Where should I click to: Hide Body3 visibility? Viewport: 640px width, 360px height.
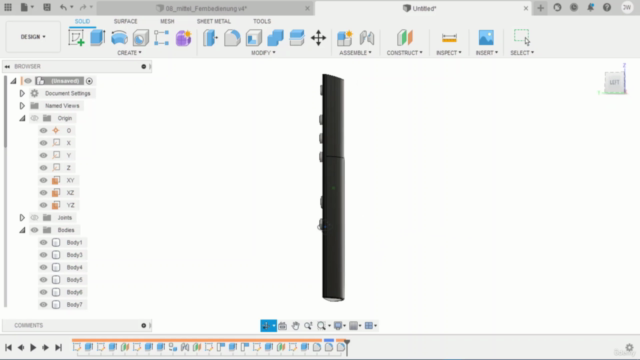coord(43,255)
